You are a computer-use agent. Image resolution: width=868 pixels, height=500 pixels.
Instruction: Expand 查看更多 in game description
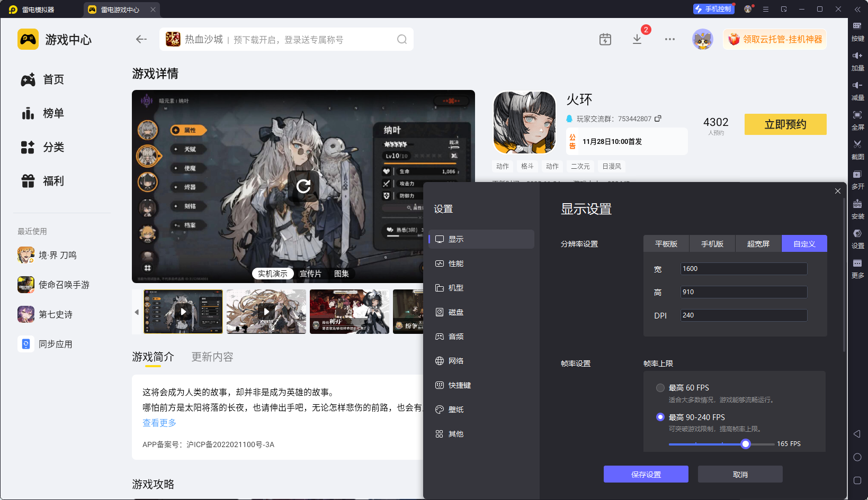[159, 423]
